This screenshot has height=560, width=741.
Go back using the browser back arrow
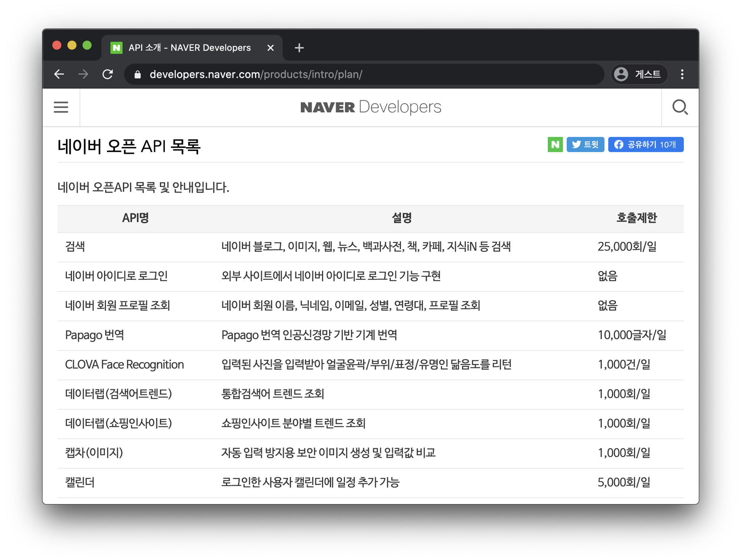[59, 74]
